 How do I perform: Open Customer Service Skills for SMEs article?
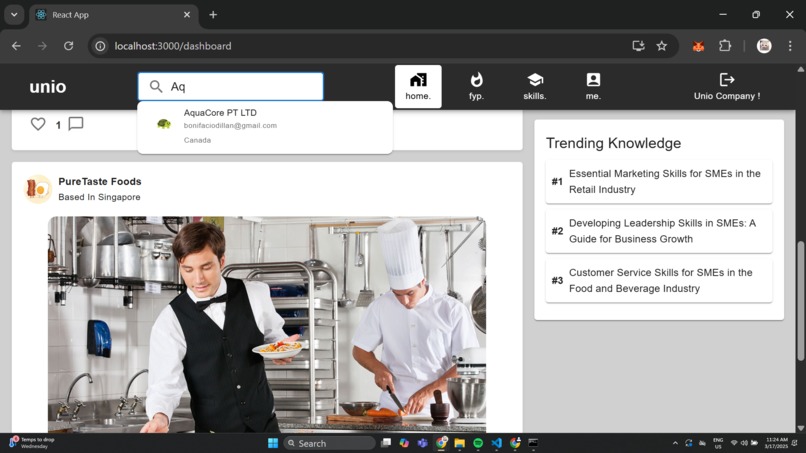(659, 280)
